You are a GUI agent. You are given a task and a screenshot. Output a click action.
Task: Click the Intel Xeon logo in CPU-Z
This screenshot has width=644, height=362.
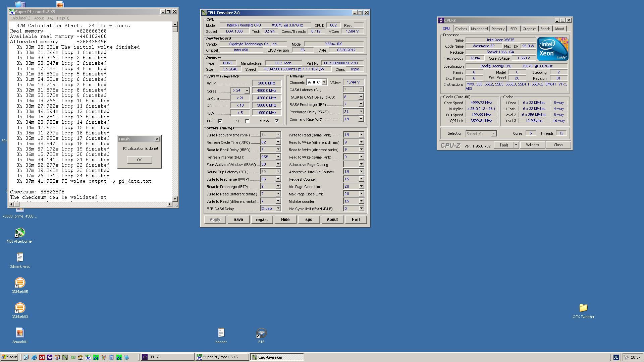click(x=552, y=49)
